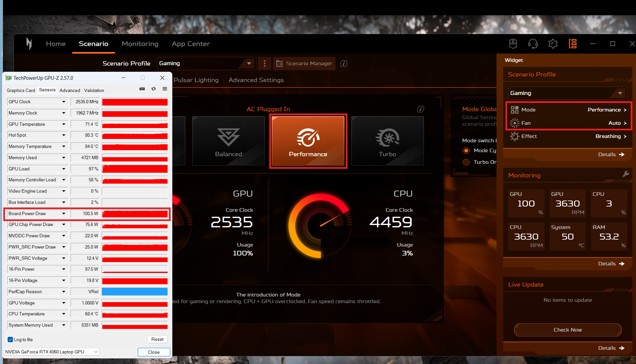
Task: Expand the Memory Temperature sensor dropdown
Action: [x=63, y=146]
